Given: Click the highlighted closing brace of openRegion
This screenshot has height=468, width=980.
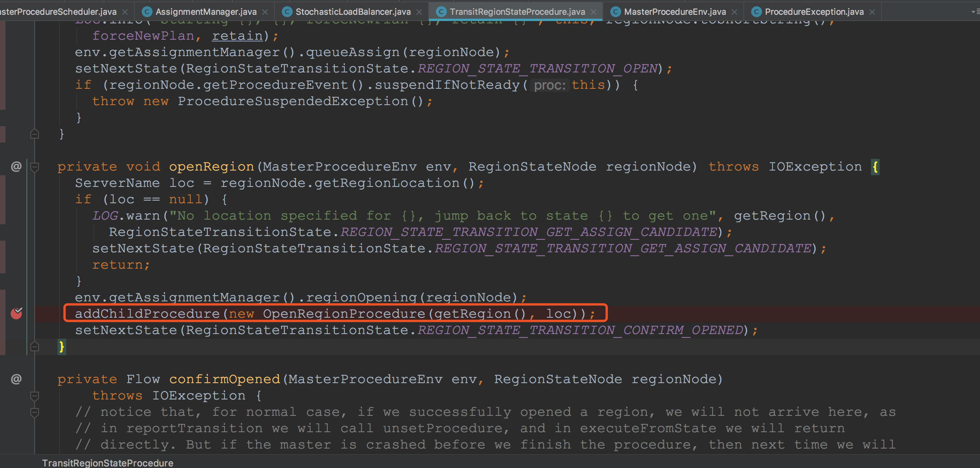Looking at the screenshot, I should click(x=61, y=347).
